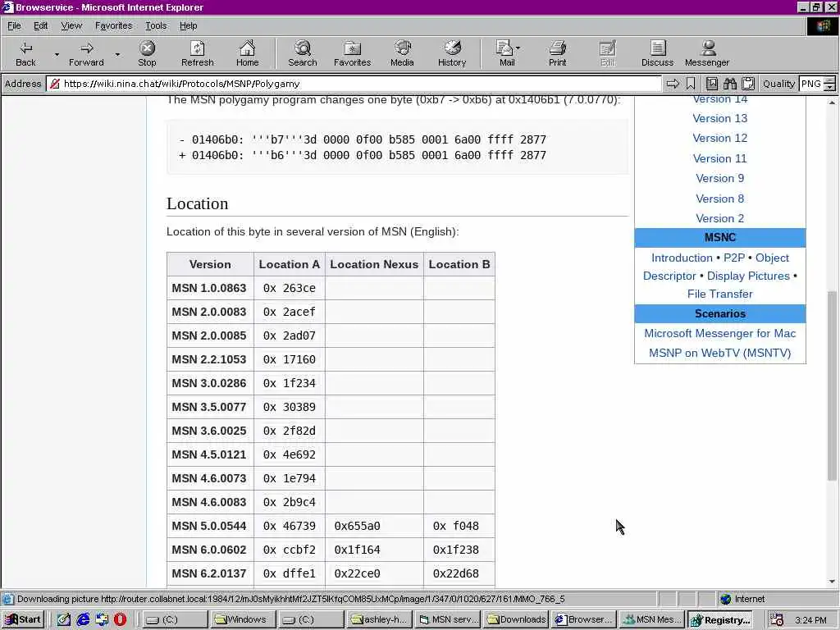This screenshot has height=630, width=840.
Task: Switch to the Downloads taskbar window
Action: pos(517,619)
